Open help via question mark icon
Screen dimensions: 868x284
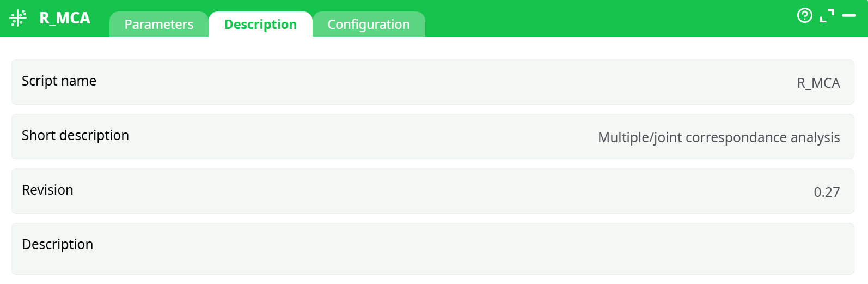(x=804, y=15)
